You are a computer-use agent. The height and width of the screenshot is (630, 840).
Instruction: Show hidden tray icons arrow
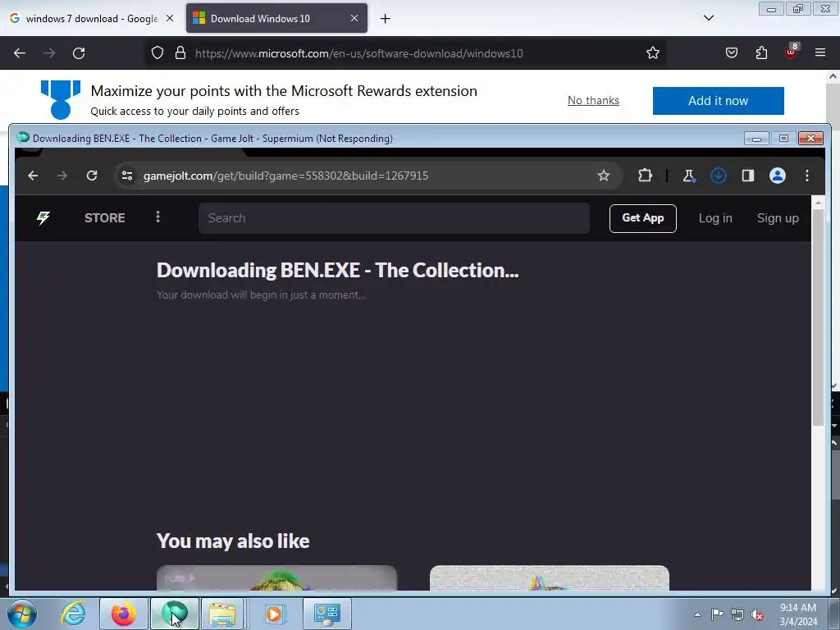(x=697, y=614)
